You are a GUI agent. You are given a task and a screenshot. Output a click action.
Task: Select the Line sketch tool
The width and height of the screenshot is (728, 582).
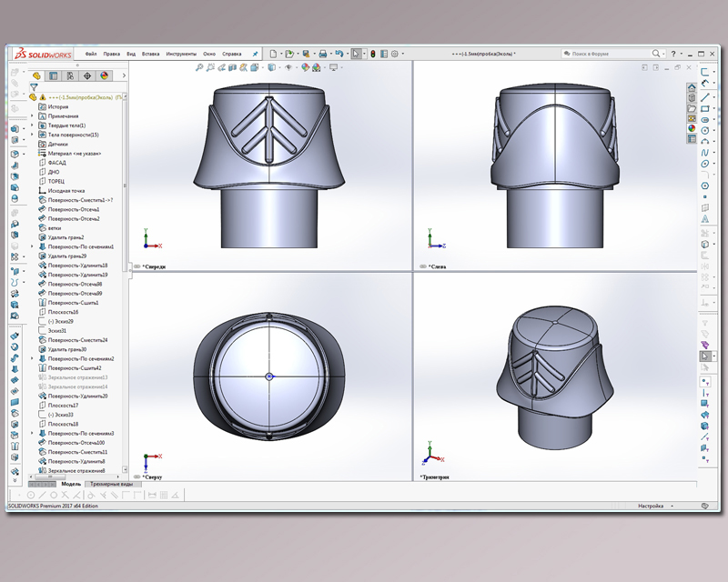click(x=705, y=97)
